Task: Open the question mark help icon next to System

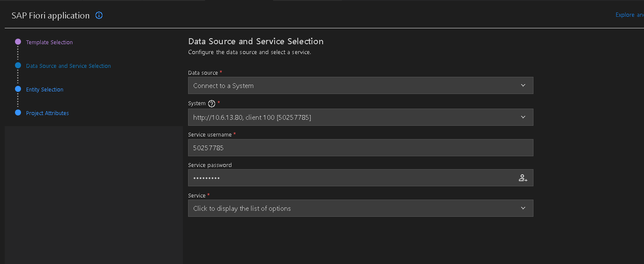Action: [x=211, y=103]
